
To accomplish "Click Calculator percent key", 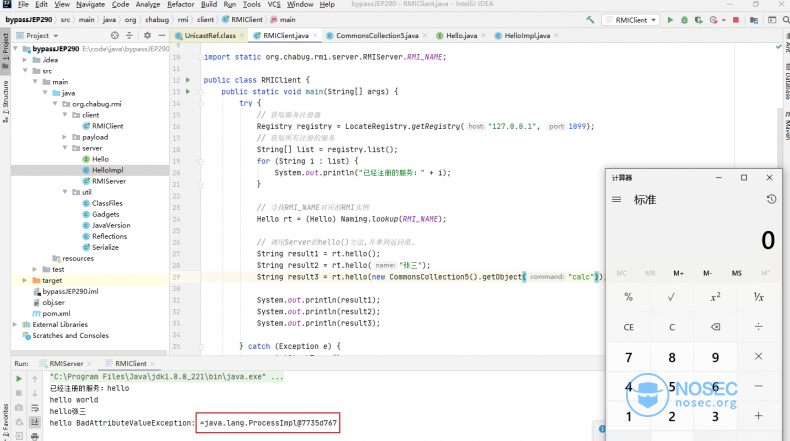I will click(x=628, y=297).
